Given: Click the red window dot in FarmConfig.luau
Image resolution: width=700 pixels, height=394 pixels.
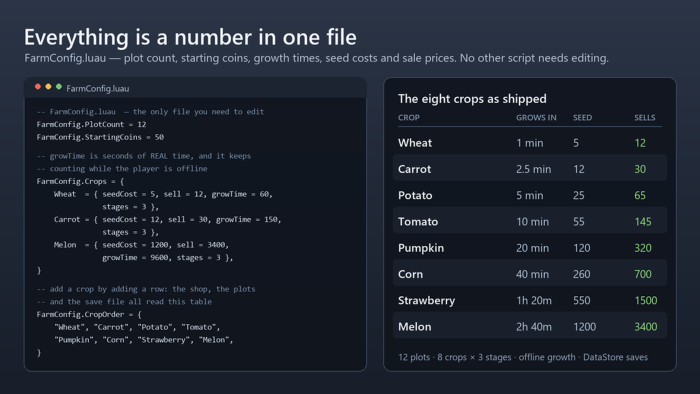Looking at the screenshot, I should [38, 87].
